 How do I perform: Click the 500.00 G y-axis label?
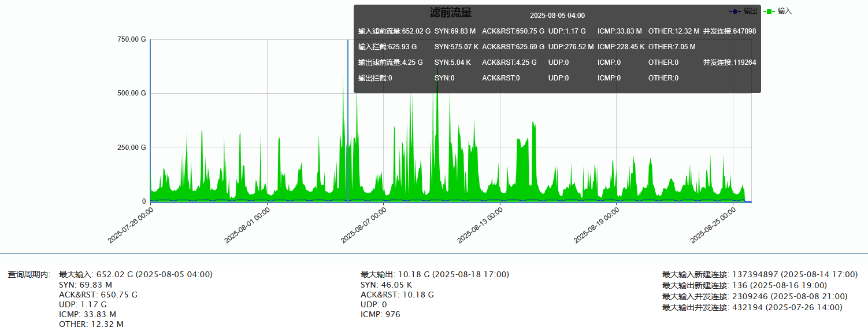[131, 93]
